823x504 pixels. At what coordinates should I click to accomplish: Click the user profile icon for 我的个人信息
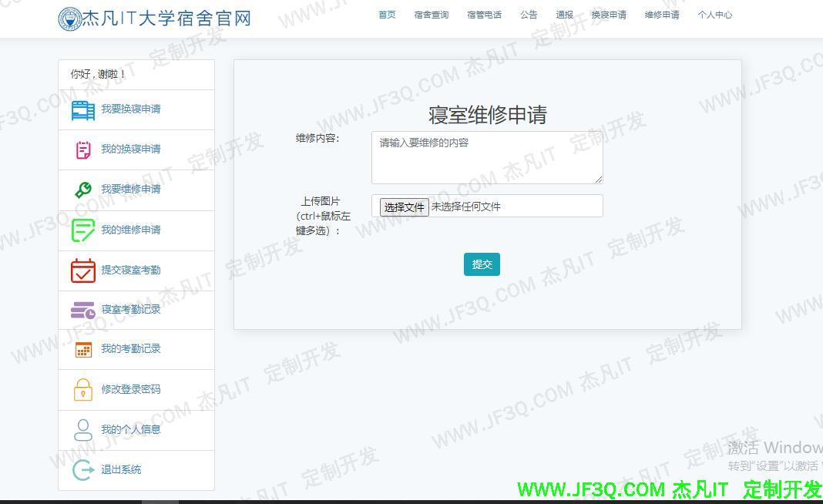click(x=83, y=430)
